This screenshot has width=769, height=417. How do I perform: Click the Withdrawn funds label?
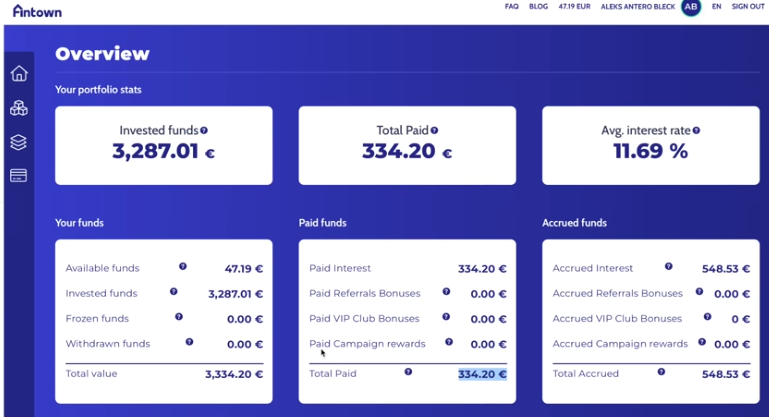click(x=108, y=344)
